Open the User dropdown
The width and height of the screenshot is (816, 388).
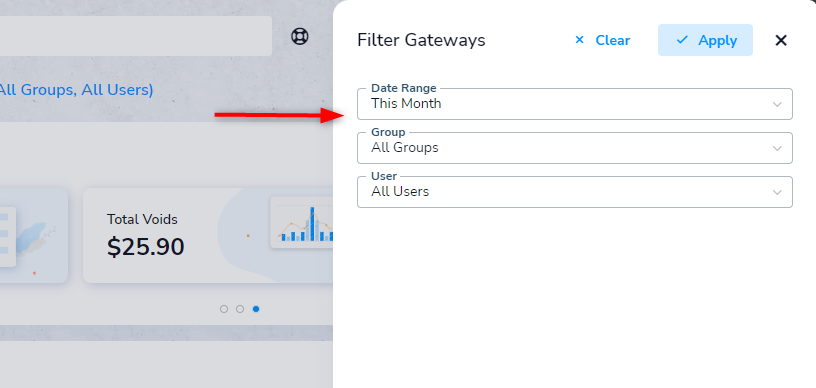(575, 192)
